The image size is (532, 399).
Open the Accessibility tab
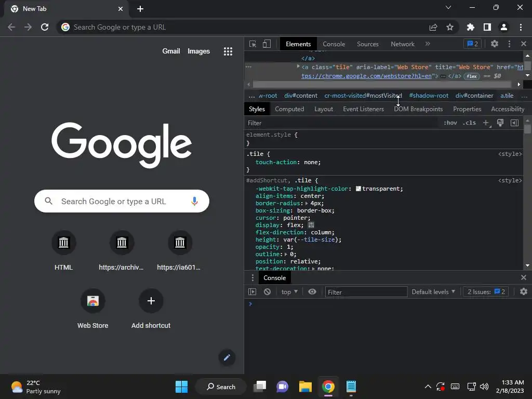click(x=508, y=109)
